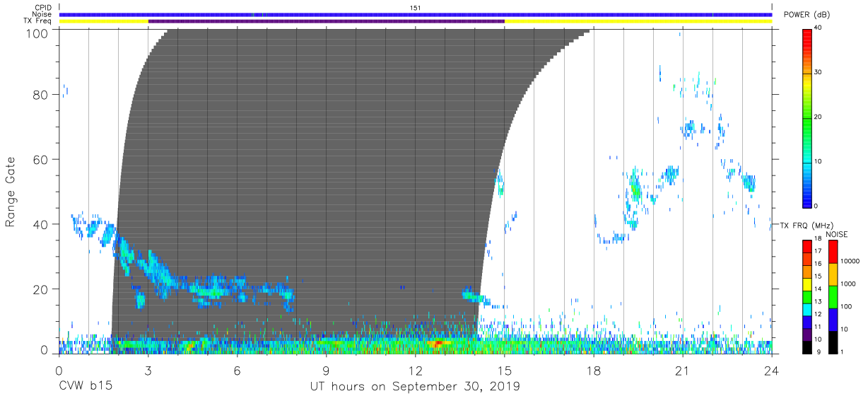Viewport: 868px width, 401px height.
Task: Click the purple segment of the TX Freq strip
Action: (327, 21)
